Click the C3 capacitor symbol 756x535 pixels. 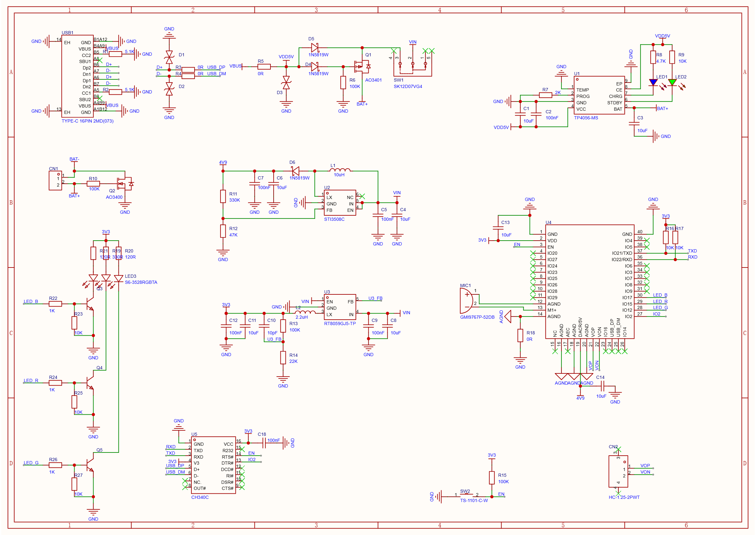tap(634, 124)
